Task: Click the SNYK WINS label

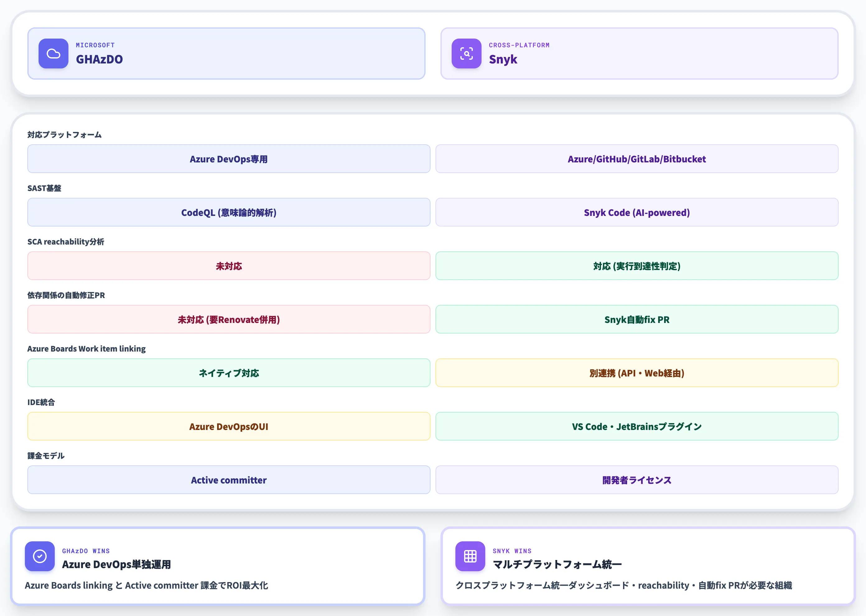Action: [512, 551]
